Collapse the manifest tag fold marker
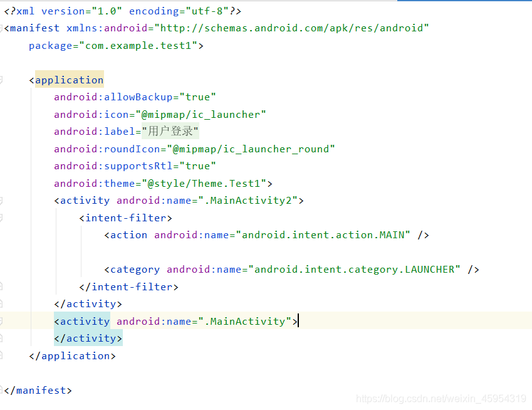The height and width of the screenshot is (410, 532). tap(1, 28)
